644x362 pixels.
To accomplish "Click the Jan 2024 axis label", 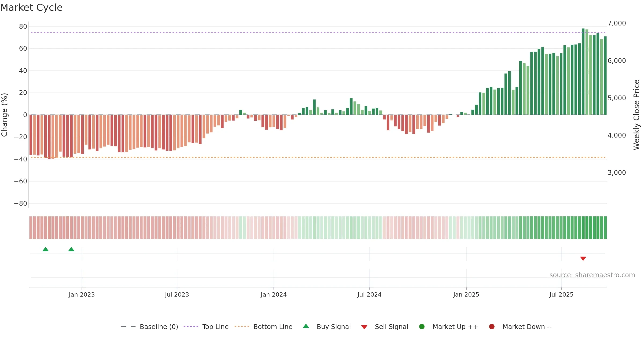I will click(274, 295).
